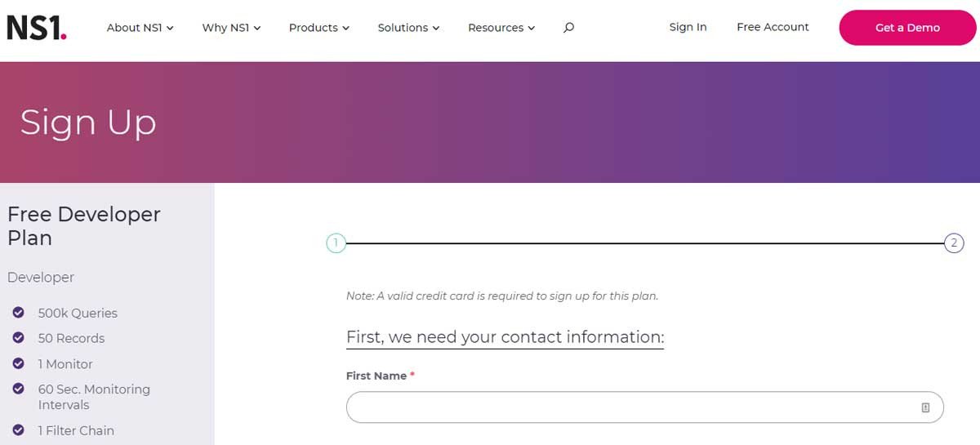Image resolution: width=980 pixels, height=445 pixels.
Task: Click the progress line between steps
Action: [645, 243]
